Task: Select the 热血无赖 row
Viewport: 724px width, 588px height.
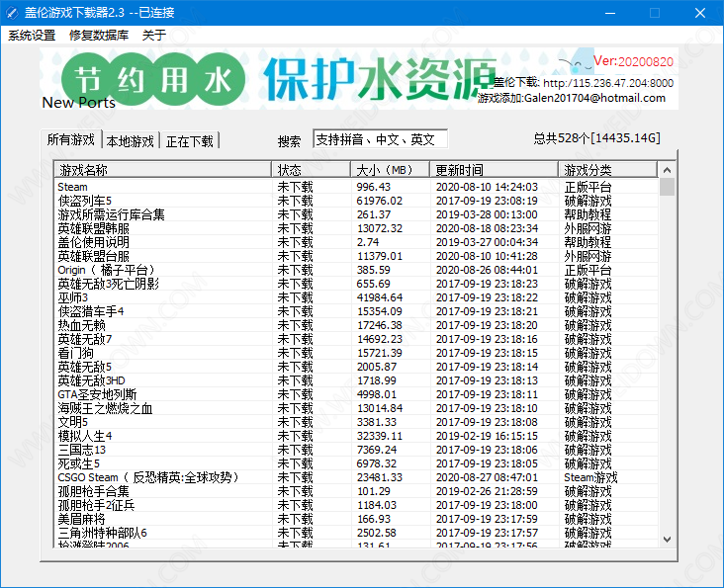Action: 355,325
